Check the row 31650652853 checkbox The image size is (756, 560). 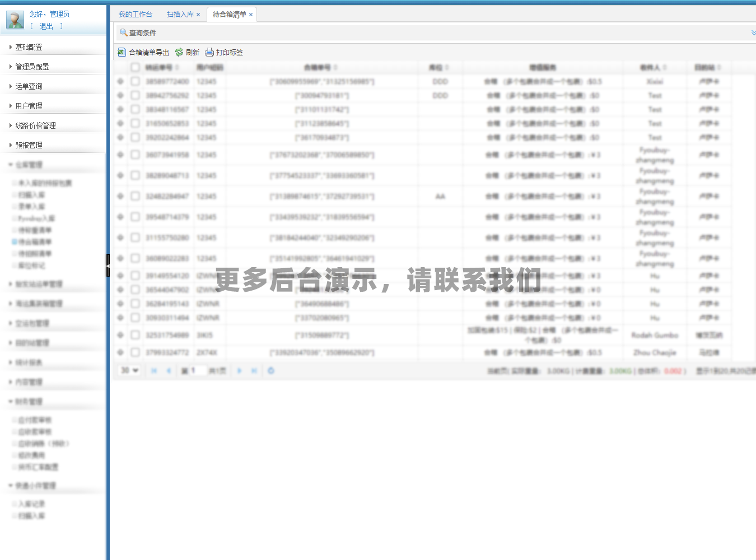pos(135,123)
